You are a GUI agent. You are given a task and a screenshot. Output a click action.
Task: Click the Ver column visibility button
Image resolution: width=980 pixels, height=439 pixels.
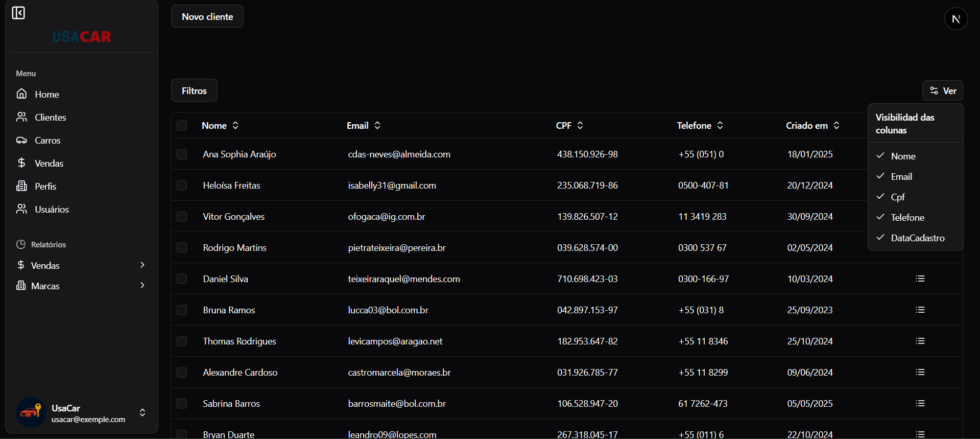942,90
